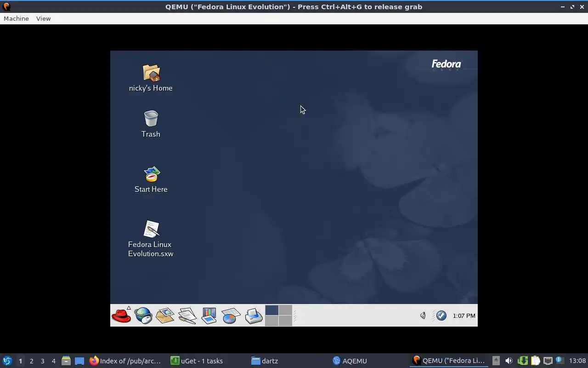The image size is (588, 368).
Task: Open the network connection tray icon
Action: (x=548, y=361)
